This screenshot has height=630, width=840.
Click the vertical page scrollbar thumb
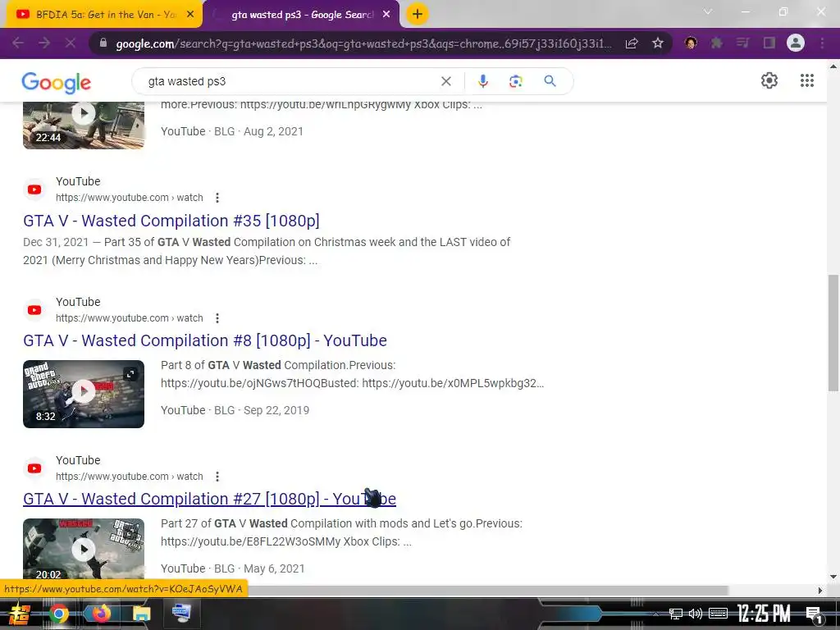click(x=833, y=333)
